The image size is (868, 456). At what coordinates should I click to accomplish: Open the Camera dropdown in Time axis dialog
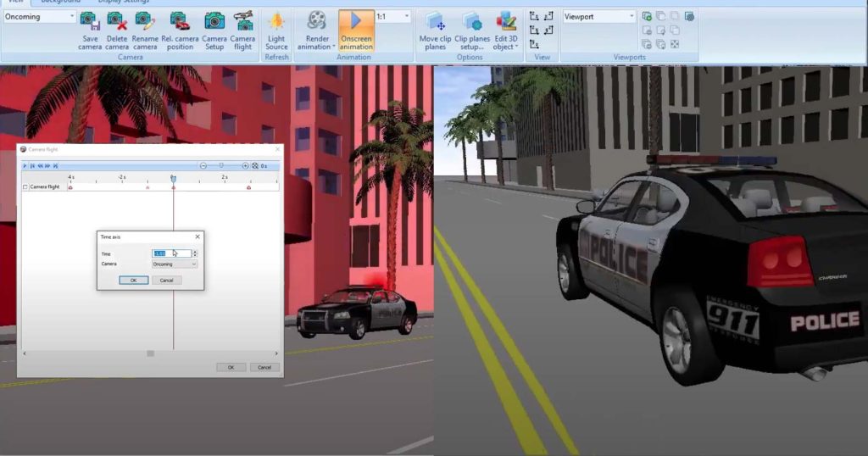tap(175, 264)
